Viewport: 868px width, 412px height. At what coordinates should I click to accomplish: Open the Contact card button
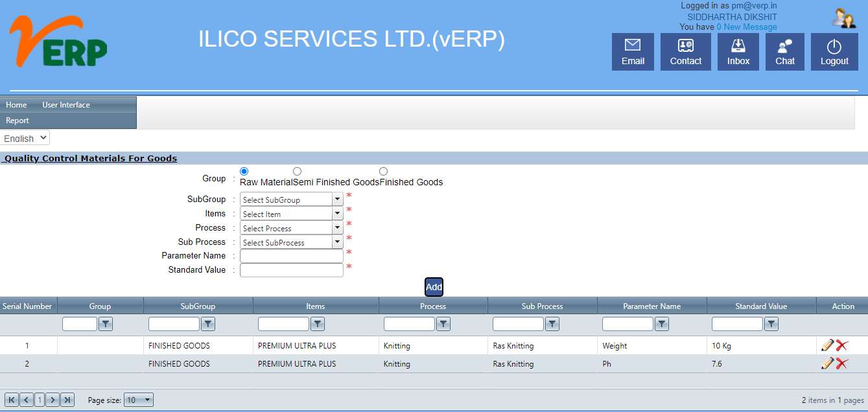(x=686, y=52)
